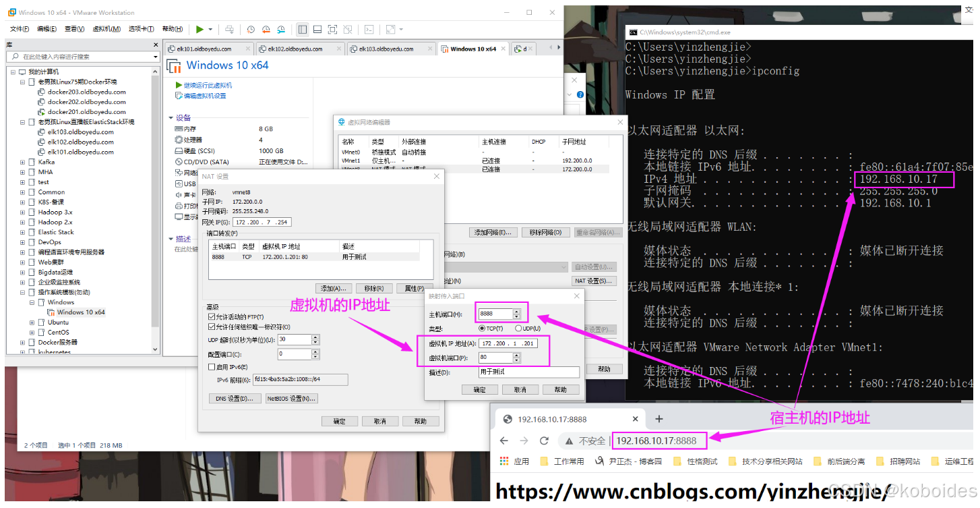The image size is (980, 508).
Task: Select the TCP radio button
Action: pyautogui.click(x=482, y=329)
